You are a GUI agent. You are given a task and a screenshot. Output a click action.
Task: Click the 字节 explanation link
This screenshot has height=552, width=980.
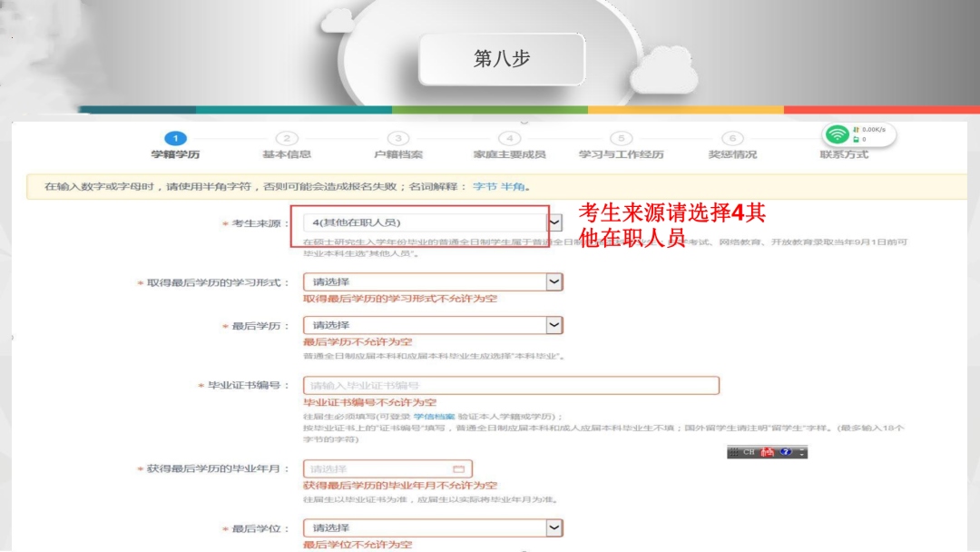pos(484,187)
